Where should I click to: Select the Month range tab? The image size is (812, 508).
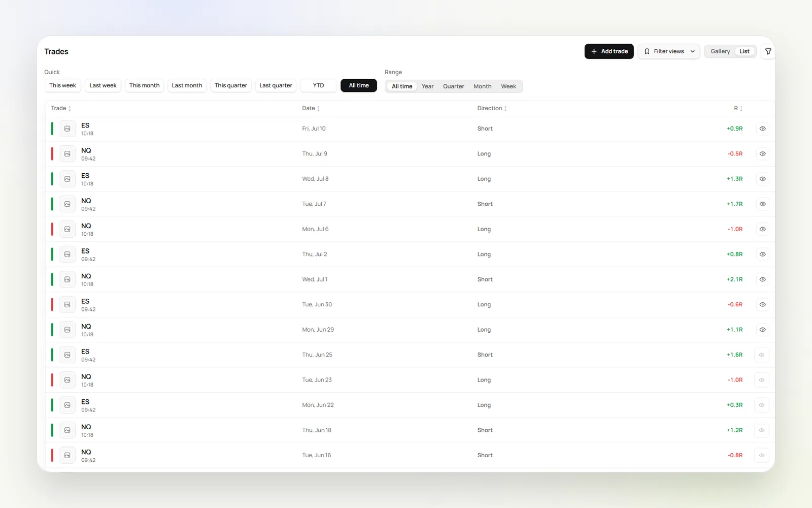pos(483,86)
